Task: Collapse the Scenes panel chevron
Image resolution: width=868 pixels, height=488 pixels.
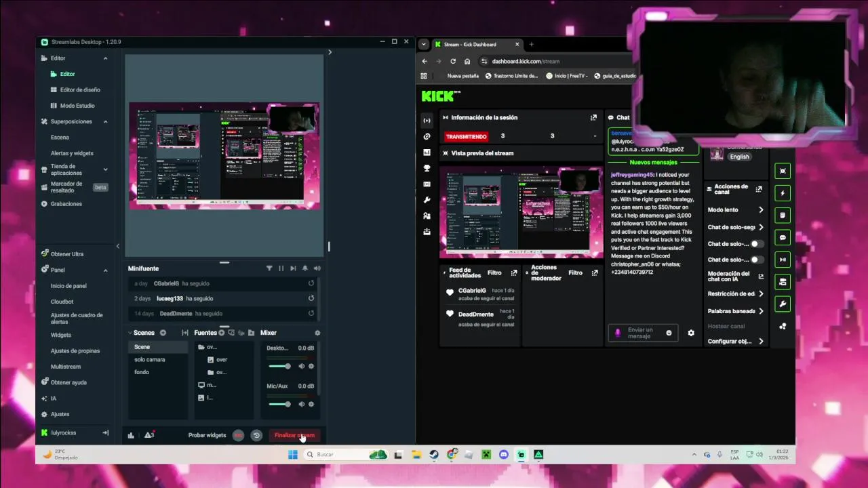Action: point(130,333)
